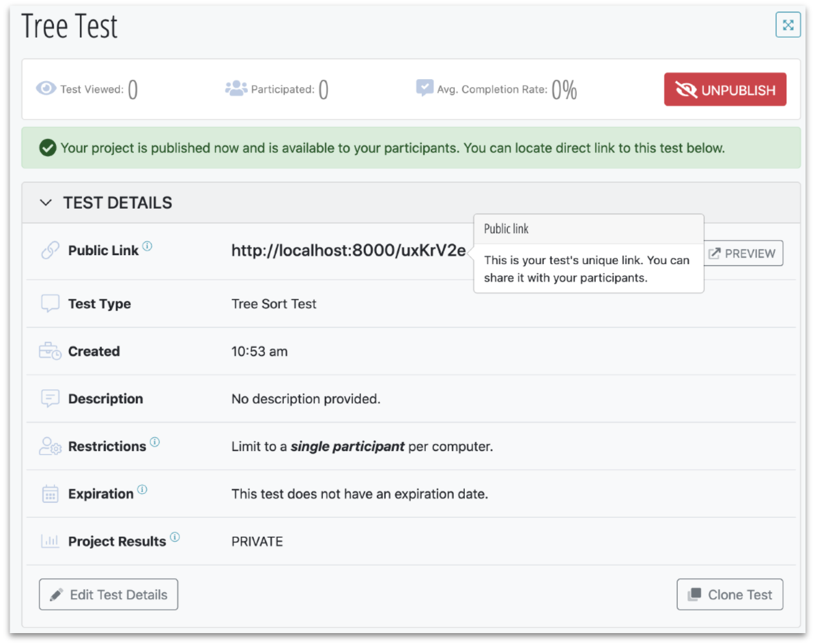Click the chain link icon beside Public Link
The image size is (815, 644).
[50, 250]
